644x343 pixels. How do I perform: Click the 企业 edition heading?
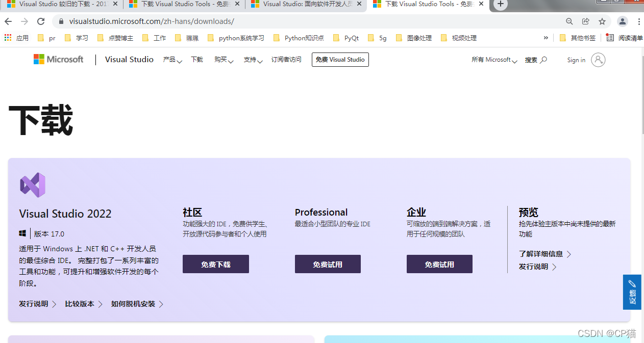coord(416,212)
